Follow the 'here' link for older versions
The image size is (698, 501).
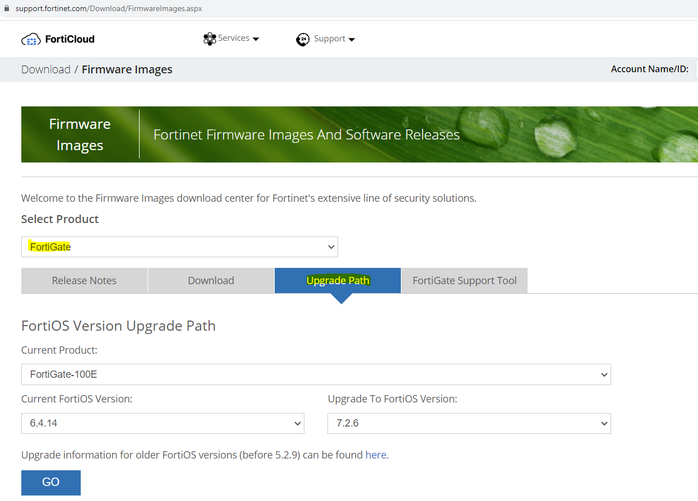(376, 455)
